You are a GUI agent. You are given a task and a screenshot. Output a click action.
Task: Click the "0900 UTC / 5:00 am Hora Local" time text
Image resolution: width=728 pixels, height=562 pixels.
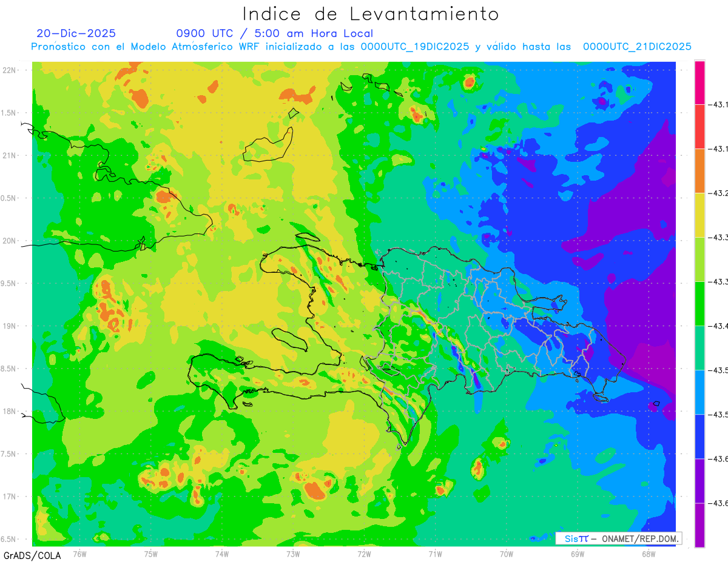(275, 33)
